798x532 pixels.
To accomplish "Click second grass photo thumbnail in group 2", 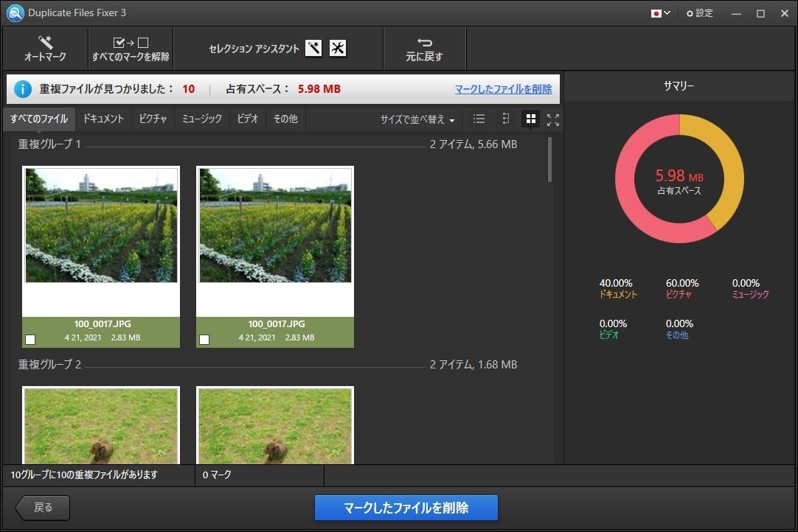I will tap(275, 426).
